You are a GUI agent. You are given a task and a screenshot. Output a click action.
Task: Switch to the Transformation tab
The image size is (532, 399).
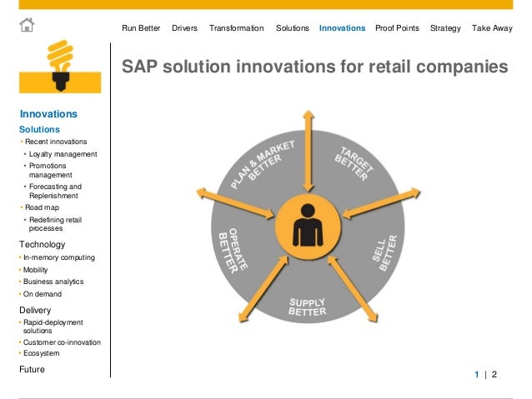coord(237,28)
